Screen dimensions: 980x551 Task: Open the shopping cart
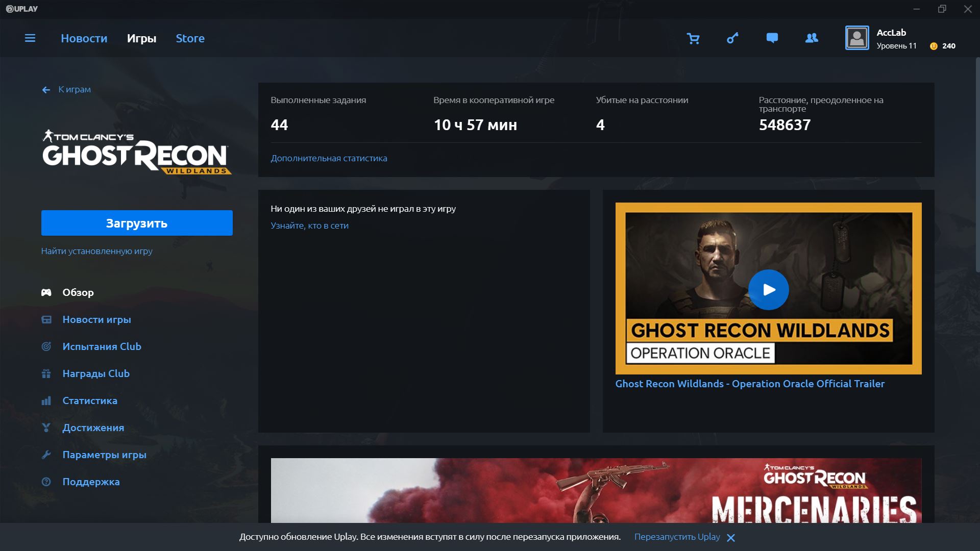click(x=693, y=38)
